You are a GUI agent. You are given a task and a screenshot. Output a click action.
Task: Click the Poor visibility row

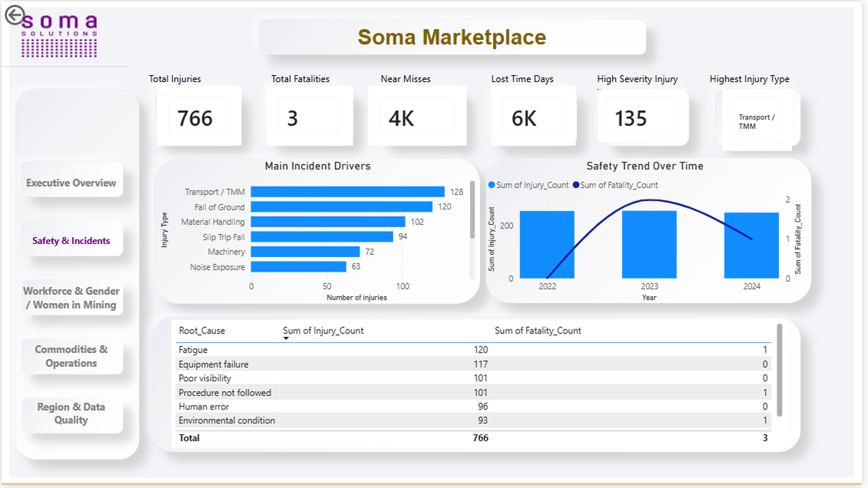click(473, 378)
